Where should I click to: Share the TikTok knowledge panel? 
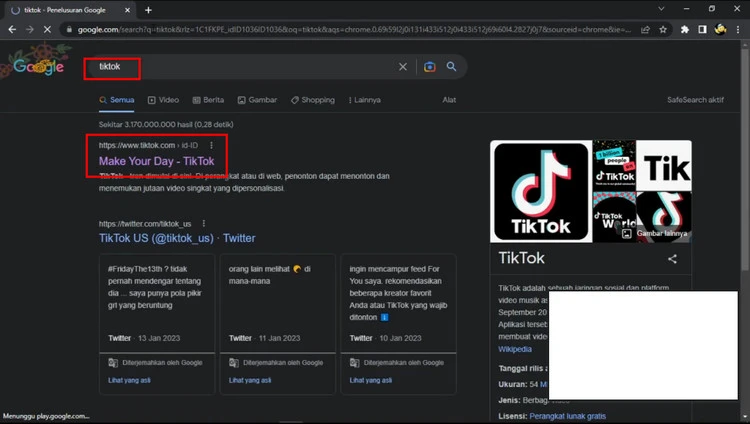[672, 259]
